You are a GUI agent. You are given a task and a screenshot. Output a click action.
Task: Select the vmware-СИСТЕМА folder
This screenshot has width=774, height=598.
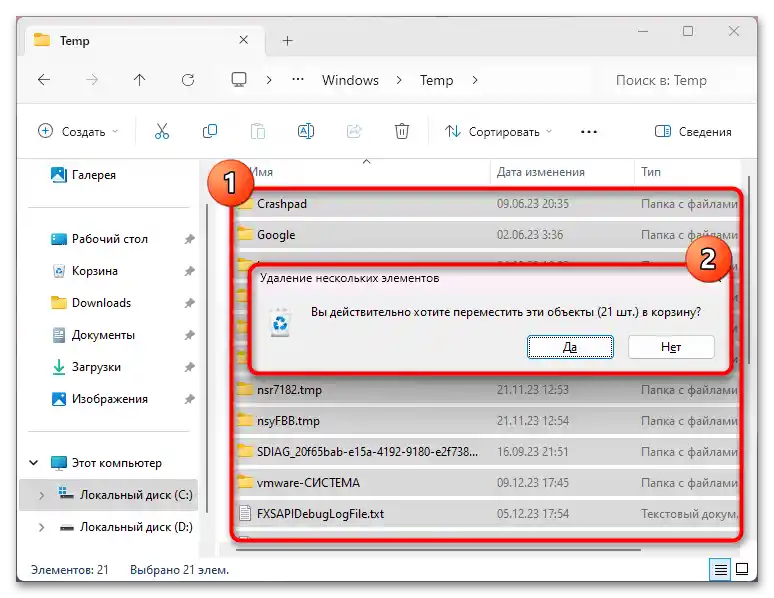click(487, 482)
